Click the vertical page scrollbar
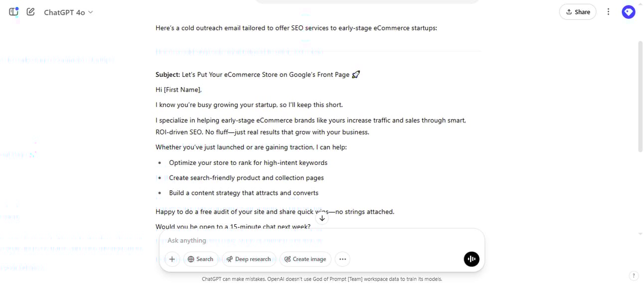644x286 pixels. (x=641, y=97)
